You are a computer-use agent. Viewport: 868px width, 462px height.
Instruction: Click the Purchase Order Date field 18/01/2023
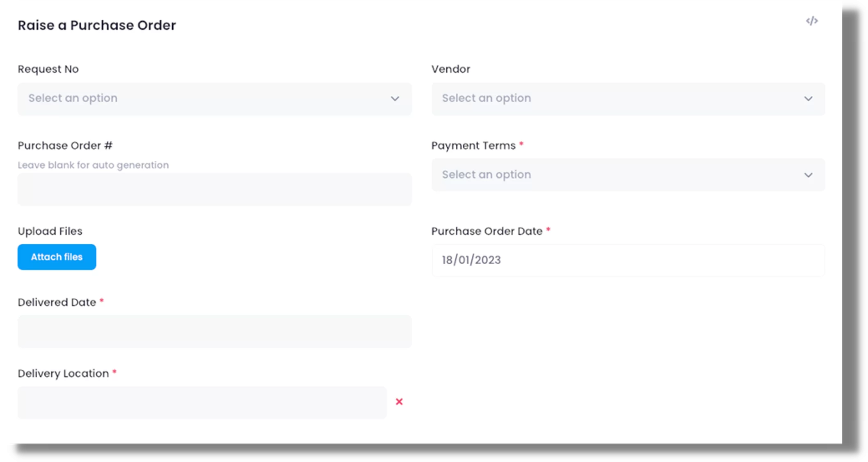click(x=628, y=260)
